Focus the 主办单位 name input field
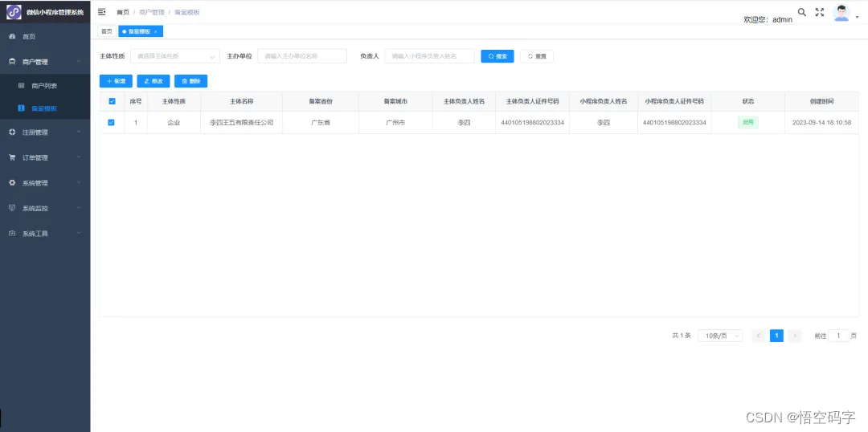The height and width of the screenshot is (432, 868). click(302, 56)
